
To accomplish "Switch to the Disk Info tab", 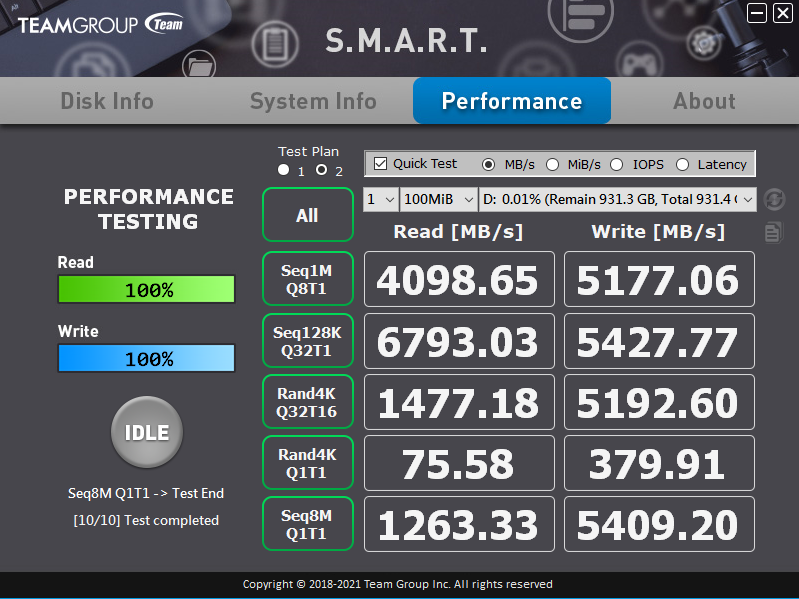I will pyautogui.click(x=107, y=101).
